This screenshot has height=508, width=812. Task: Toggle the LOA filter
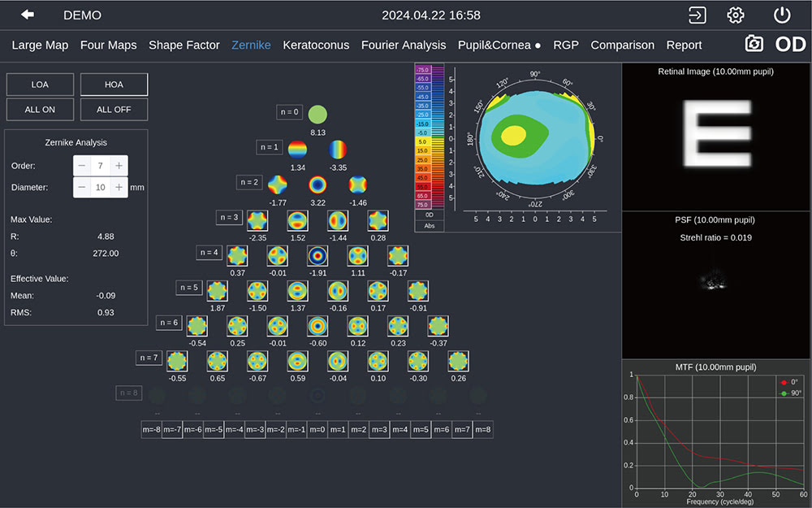click(x=40, y=85)
